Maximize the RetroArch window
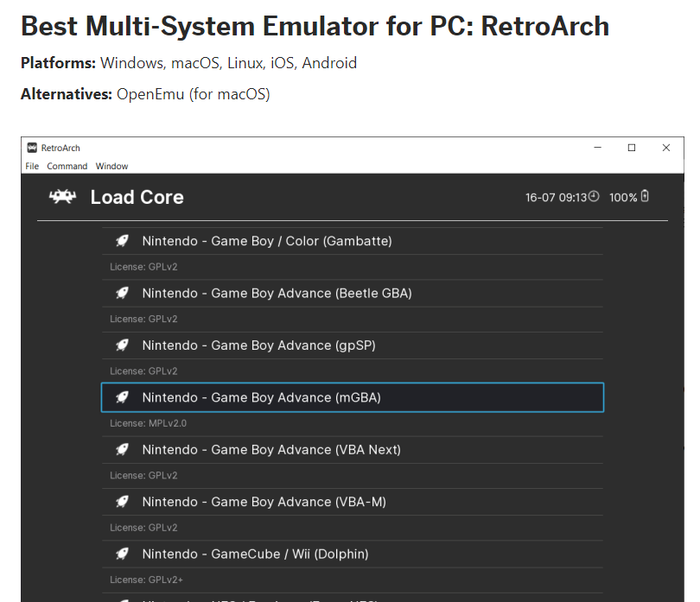This screenshot has height=602, width=700. (632, 148)
